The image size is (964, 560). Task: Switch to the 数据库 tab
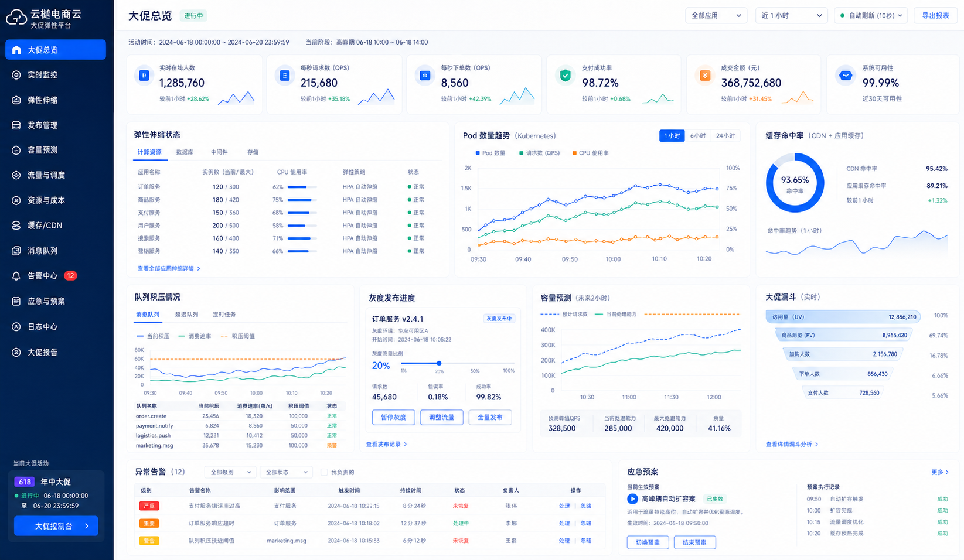tap(185, 152)
